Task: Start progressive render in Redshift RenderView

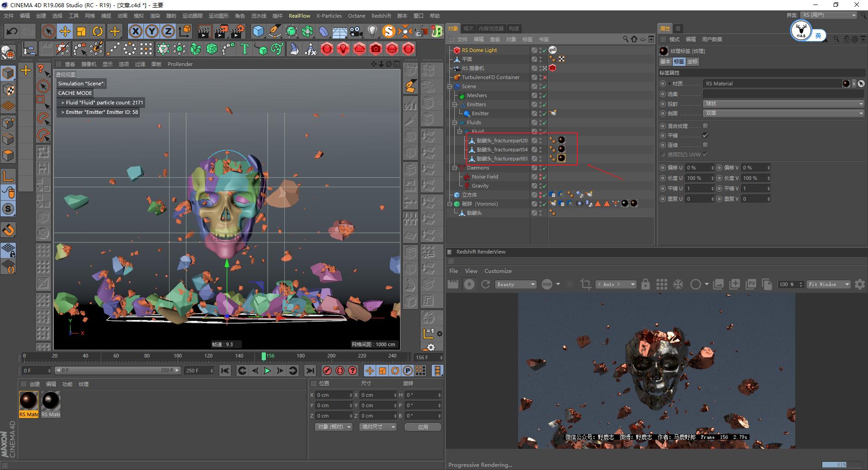Action: point(469,284)
